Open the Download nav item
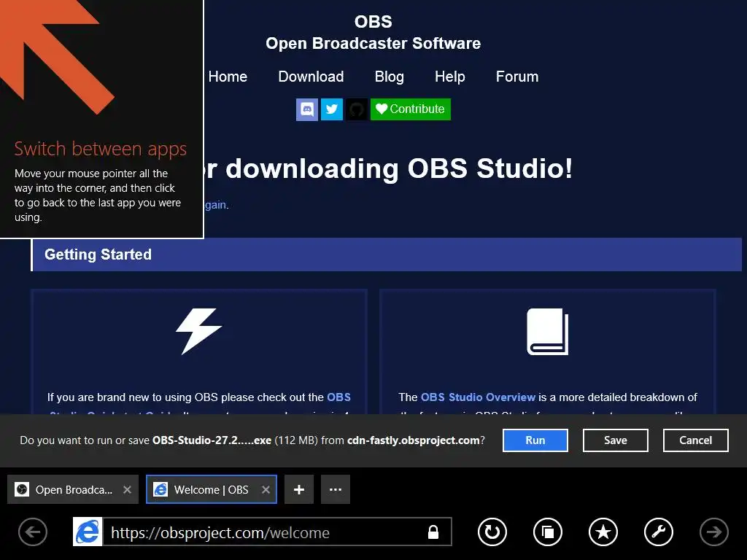 pyautogui.click(x=311, y=77)
